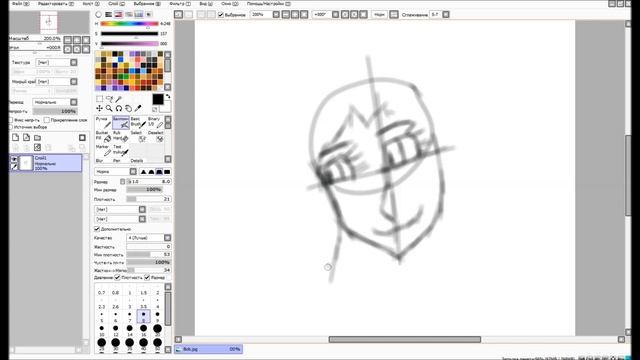Choose the Marker tool
640x360 pixels.
tap(103, 150)
